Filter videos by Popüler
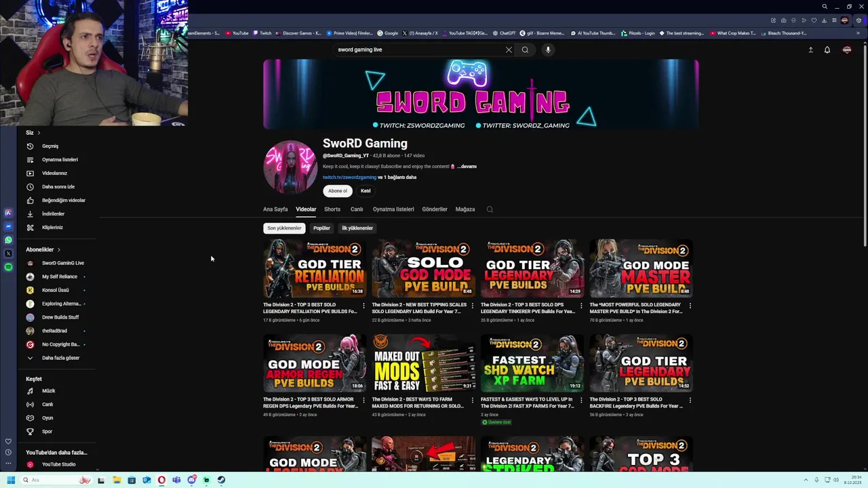Screen dimensions: 868x488 [321, 228]
